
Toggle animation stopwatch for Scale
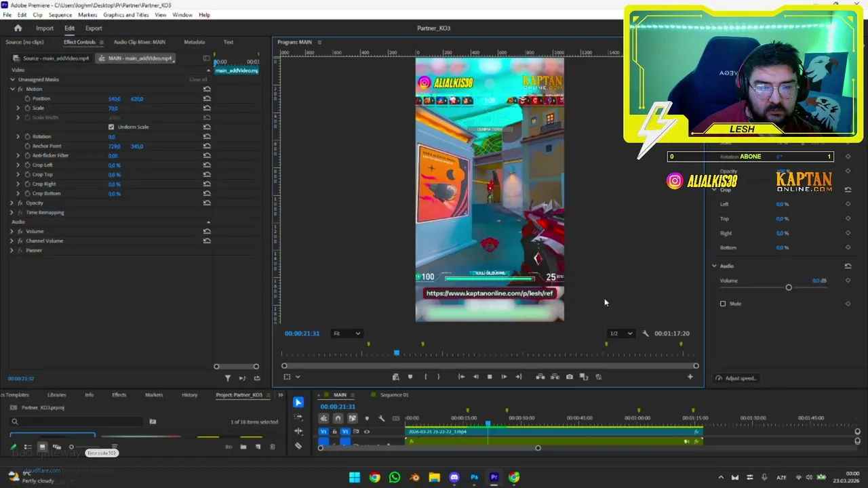tap(28, 108)
